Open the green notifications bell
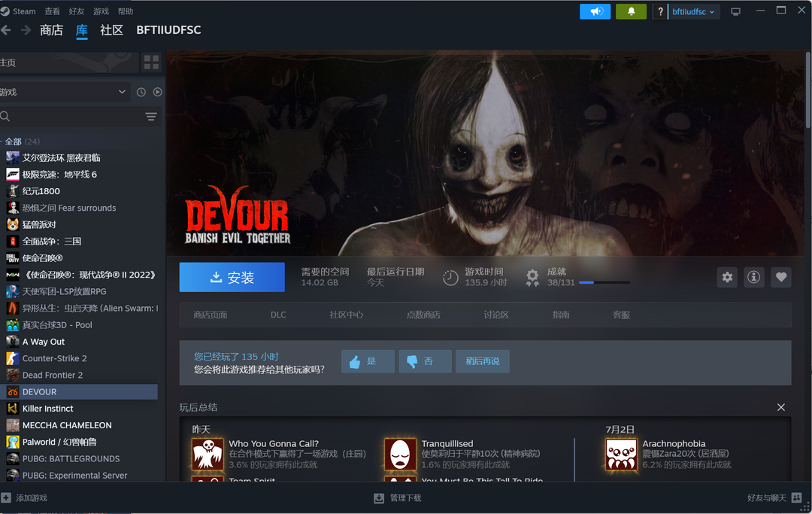This screenshot has width=812, height=514. 631,11
